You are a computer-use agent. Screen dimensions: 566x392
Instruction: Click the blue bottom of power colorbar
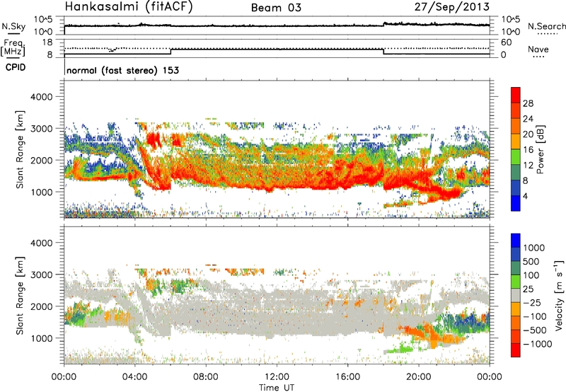[516, 203]
